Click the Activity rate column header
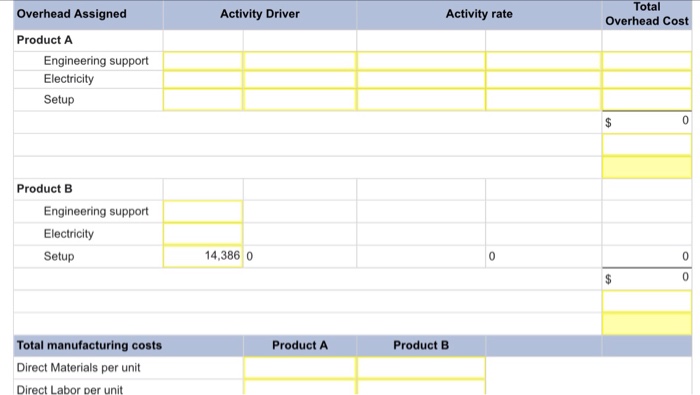This screenshot has height=395, width=700. pyautogui.click(x=479, y=14)
